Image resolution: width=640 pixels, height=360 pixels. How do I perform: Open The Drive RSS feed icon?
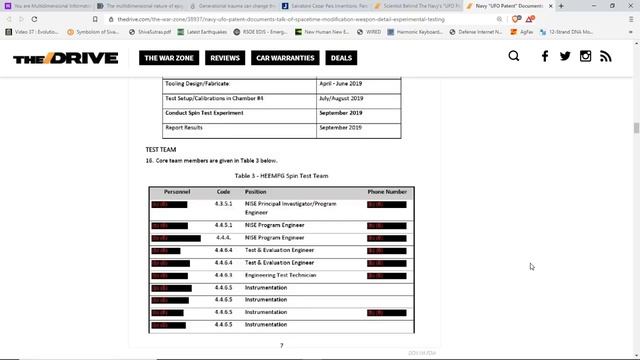coord(606,56)
